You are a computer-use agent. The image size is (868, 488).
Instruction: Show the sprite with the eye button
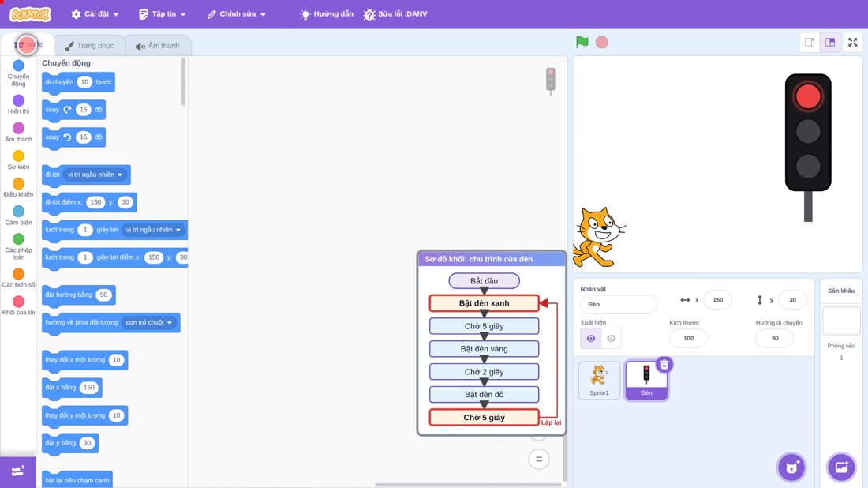pos(591,339)
